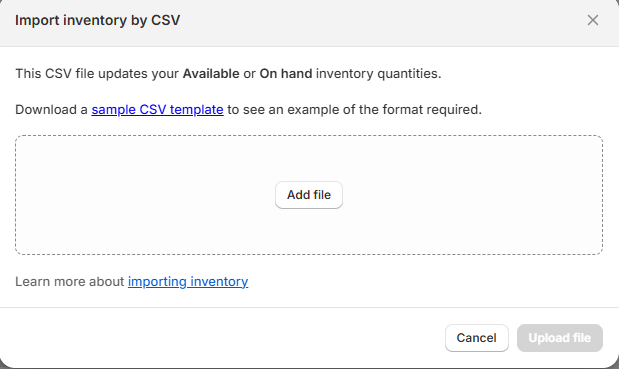Click the Learn more about text

[x=69, y=281]
